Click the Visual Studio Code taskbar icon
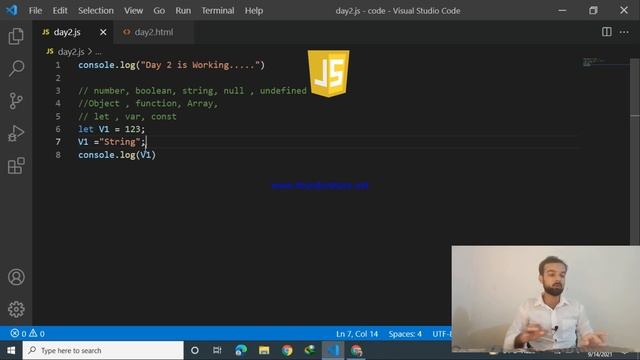The image size is (640, 360). point(333,350)
